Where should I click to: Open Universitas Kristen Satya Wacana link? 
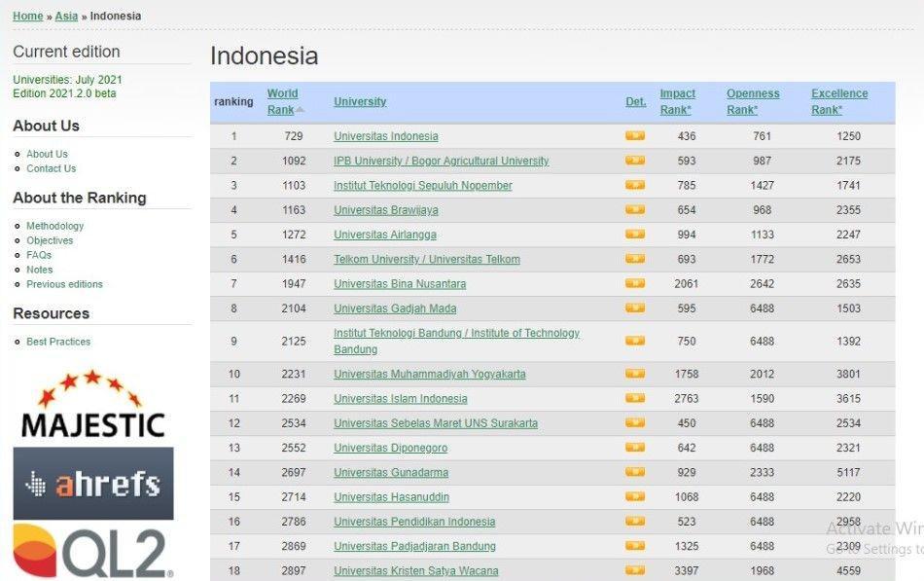click(x=416, y=570)
